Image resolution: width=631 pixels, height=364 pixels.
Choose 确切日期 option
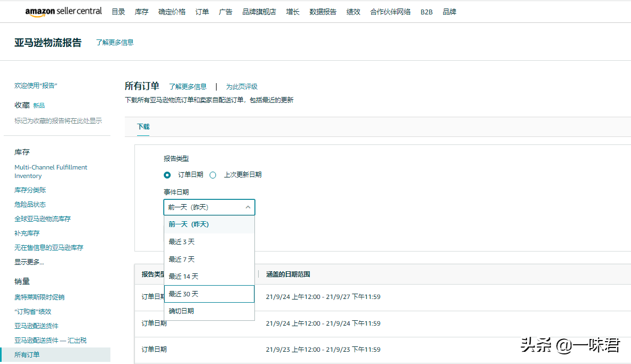click(x=209, y=311)
